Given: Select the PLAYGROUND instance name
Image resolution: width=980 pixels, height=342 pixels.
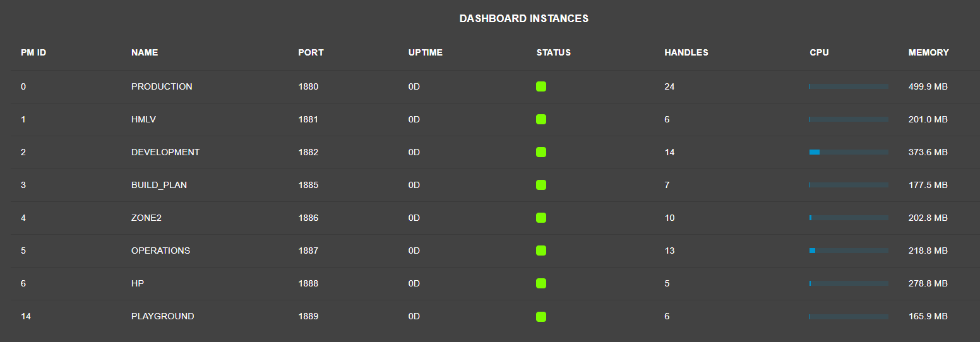Looking at the screenshot, I should coord(162,316).
